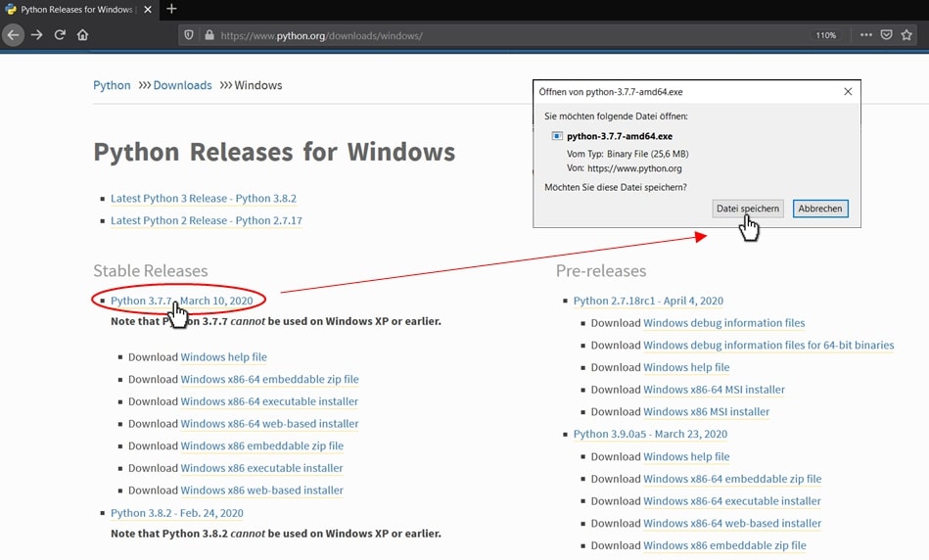This screenshot has height=560, width=929.
Task: Download 3.7.7 Windows x86 embeddable zip file
Action: click(262, 445)
